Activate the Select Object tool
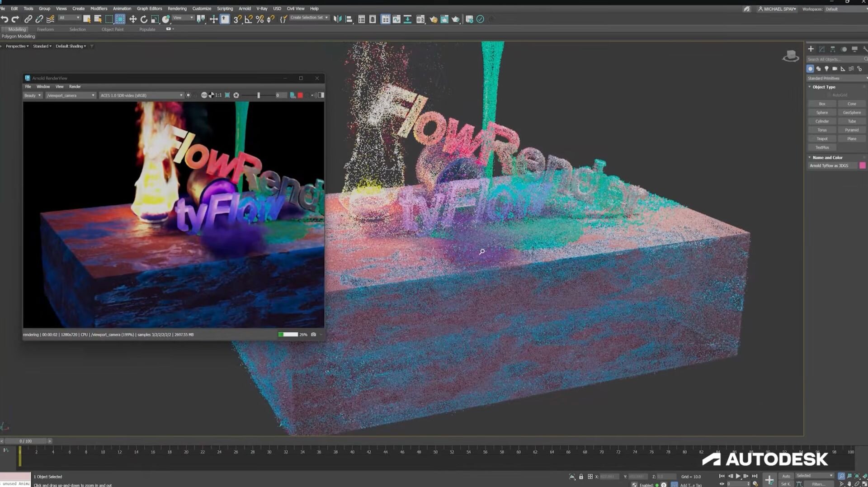Image resolution: width=868 pixels, height=487 pixels. tap(87, 19)
